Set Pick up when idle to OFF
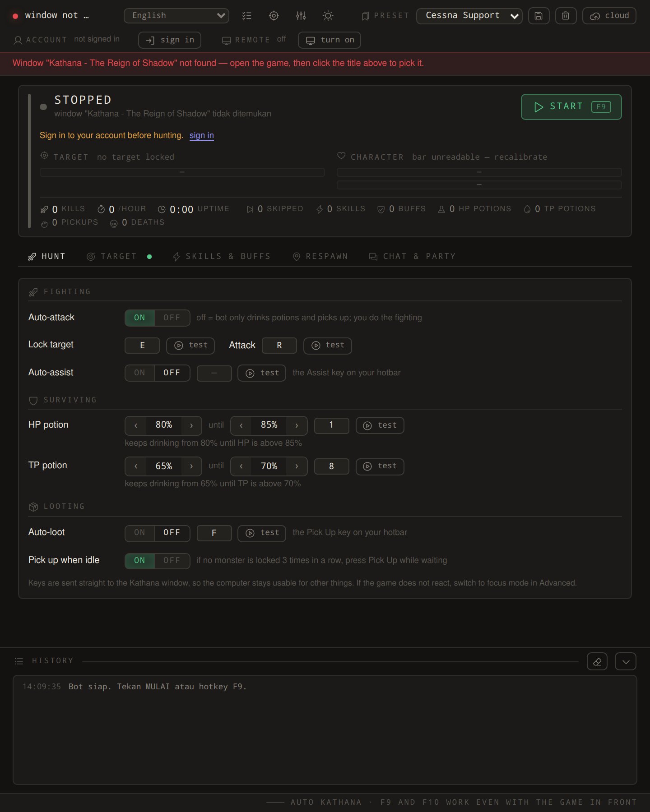 (172, 561)
